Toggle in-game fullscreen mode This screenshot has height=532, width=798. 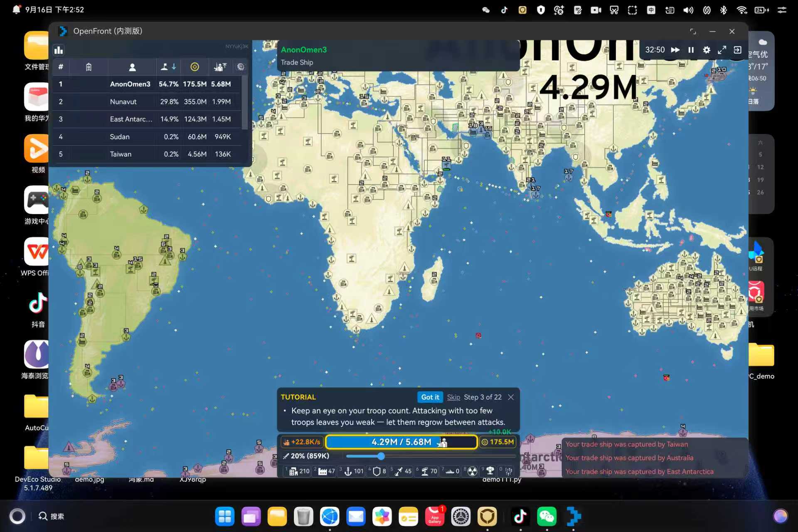pos(722,50)
